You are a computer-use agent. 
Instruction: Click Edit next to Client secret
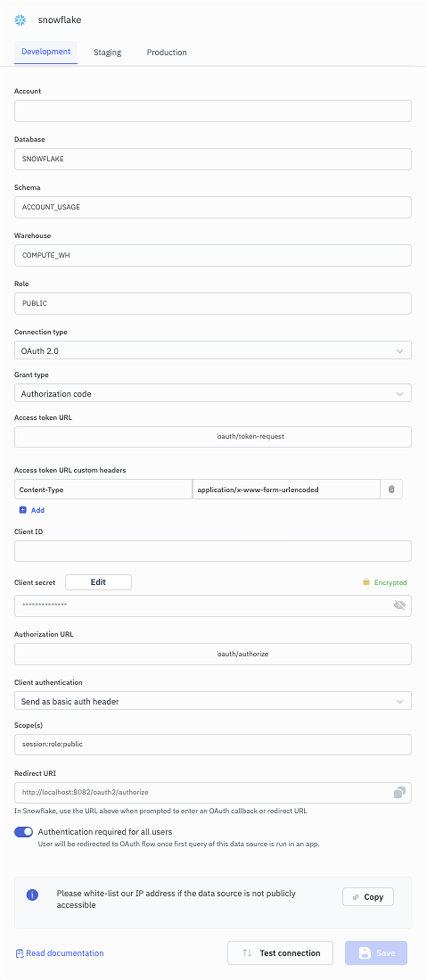[x=98, y=582]
